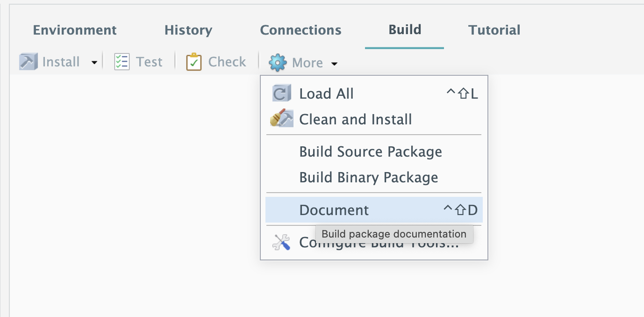Go to the Connections tab

(x=301, y=30)
